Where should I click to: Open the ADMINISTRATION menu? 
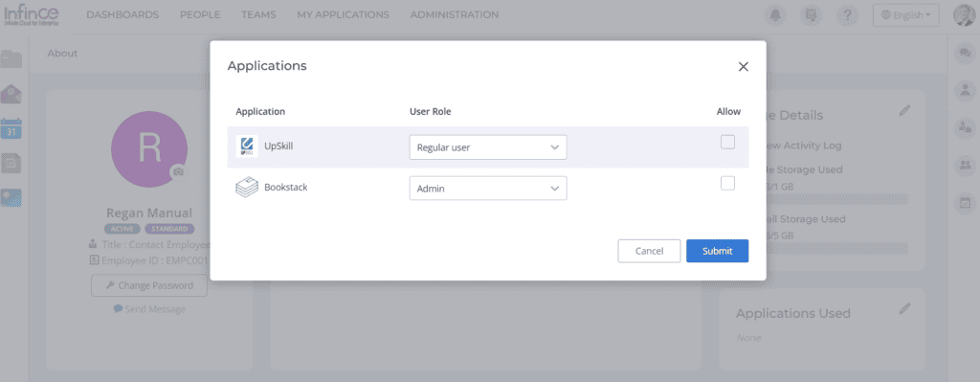point(455,14)
